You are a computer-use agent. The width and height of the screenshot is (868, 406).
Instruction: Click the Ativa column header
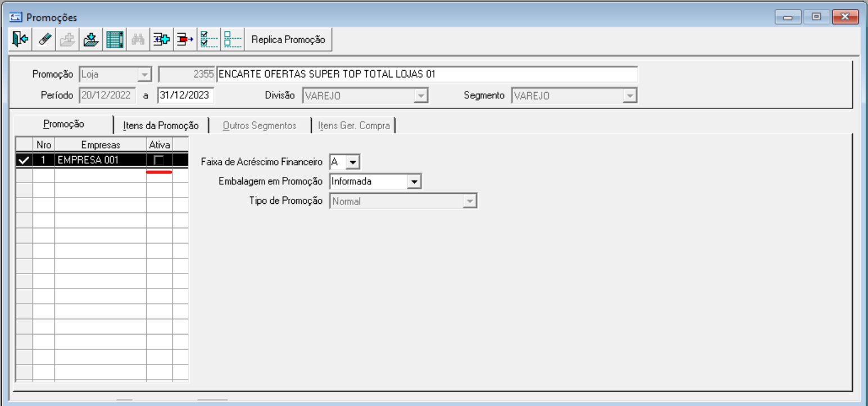[160, 145]
